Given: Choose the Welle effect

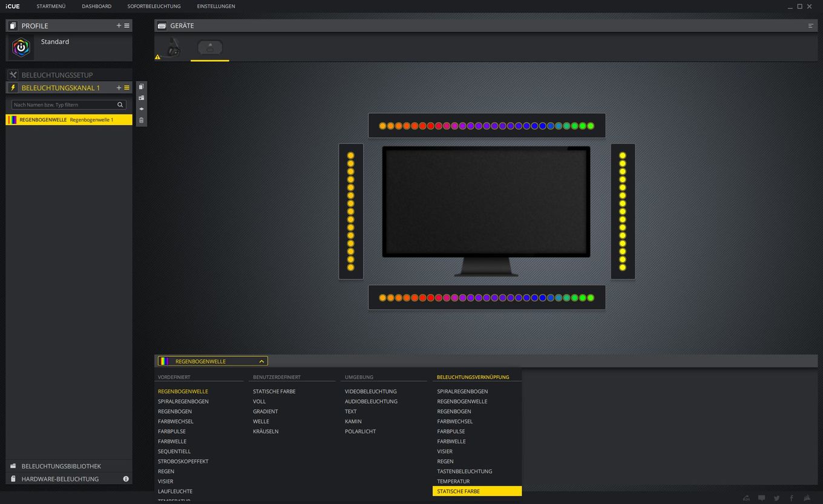Looking at the screenshot, I should [x=261, y=421].
